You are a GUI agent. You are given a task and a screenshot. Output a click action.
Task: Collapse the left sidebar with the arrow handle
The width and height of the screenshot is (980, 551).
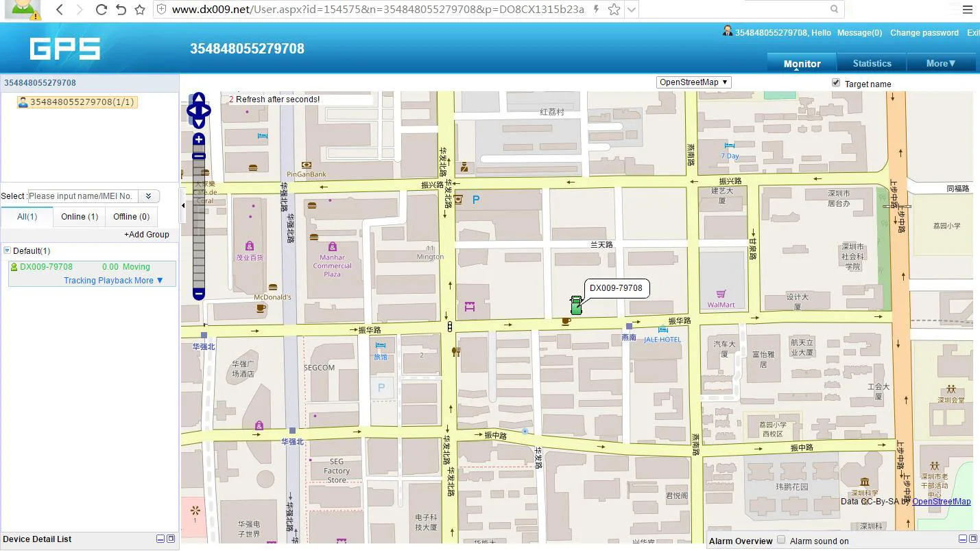pyautogui.click(x=183, y=205)
